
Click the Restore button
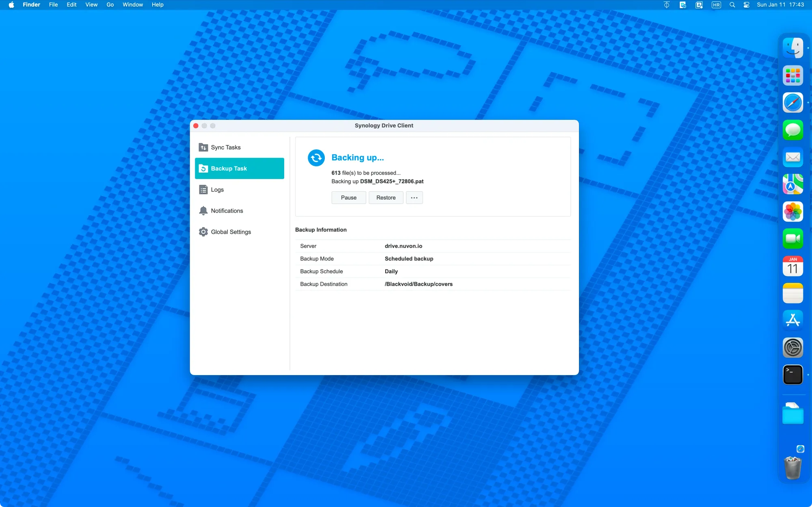[x=385, y=198]
